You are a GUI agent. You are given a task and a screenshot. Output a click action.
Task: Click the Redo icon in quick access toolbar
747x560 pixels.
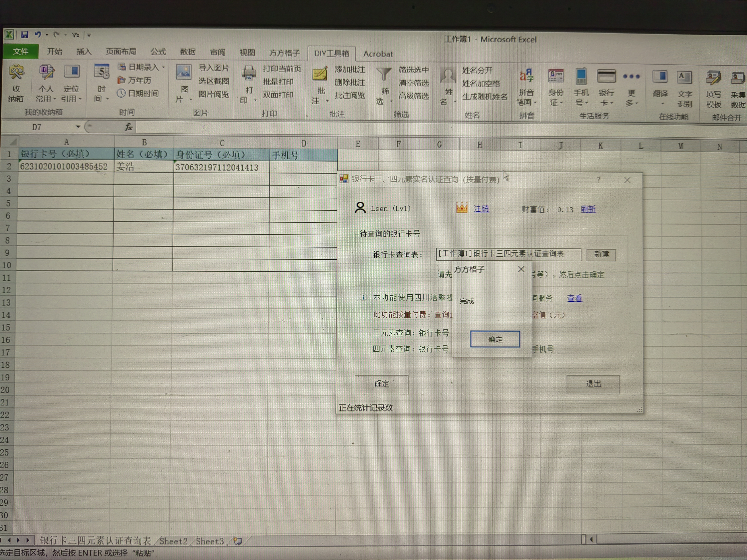pyautogui.click(x=57, y=34)
